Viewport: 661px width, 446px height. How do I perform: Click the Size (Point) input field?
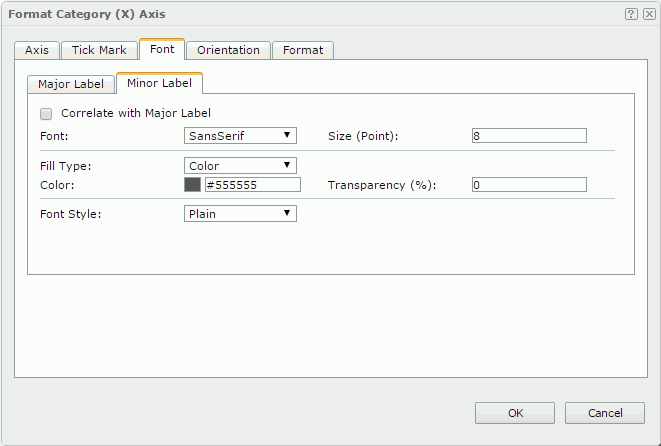pos(529,136)
